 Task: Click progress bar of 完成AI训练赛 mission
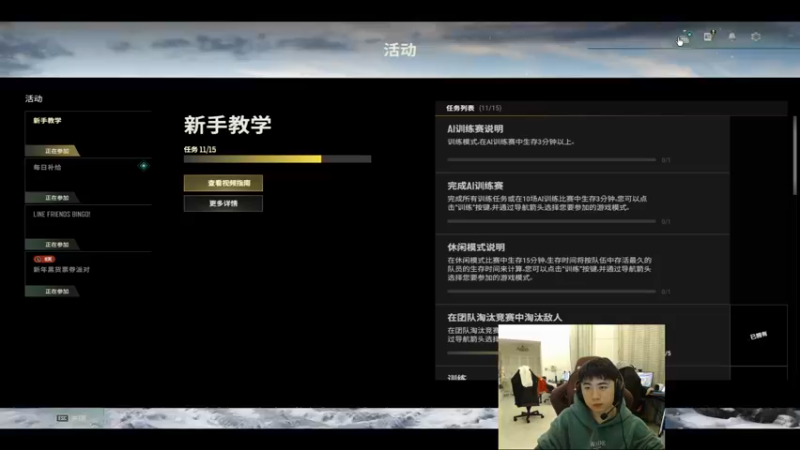click(x=552, y=221)
